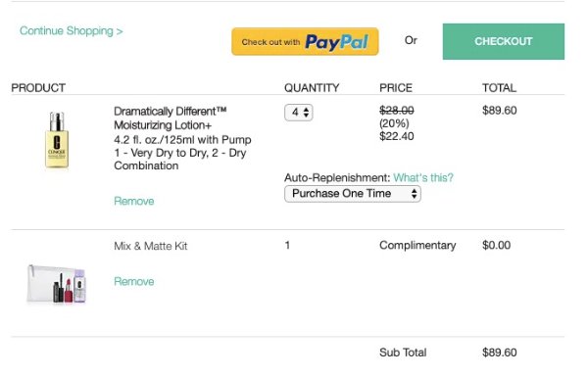
Task: Click the discounted $22.40 price
Action: (x=396, y=136)
